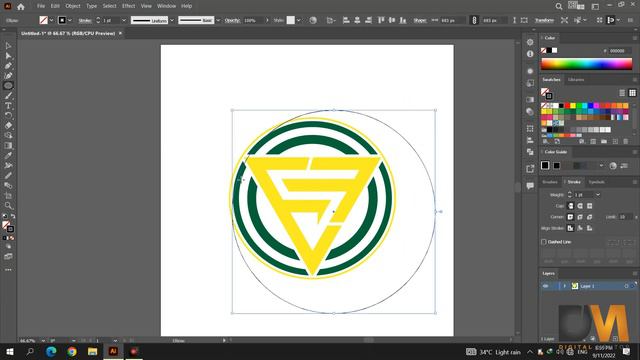Toggle constrain width and height proportions

coord(474,20)
